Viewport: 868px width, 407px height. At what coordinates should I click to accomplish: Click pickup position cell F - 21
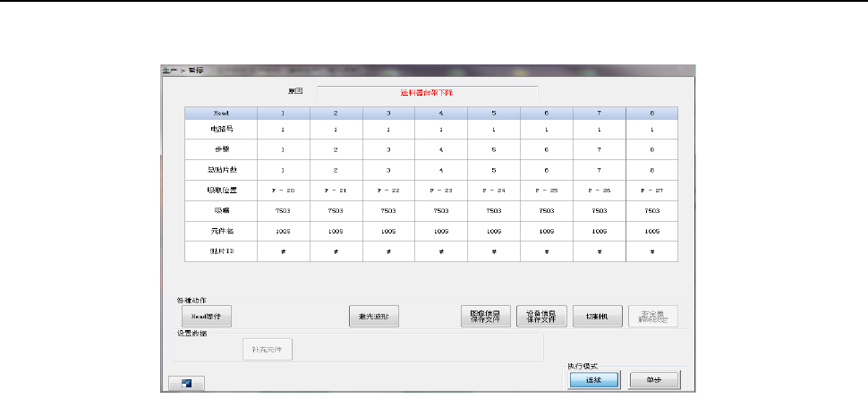(336, 191)
